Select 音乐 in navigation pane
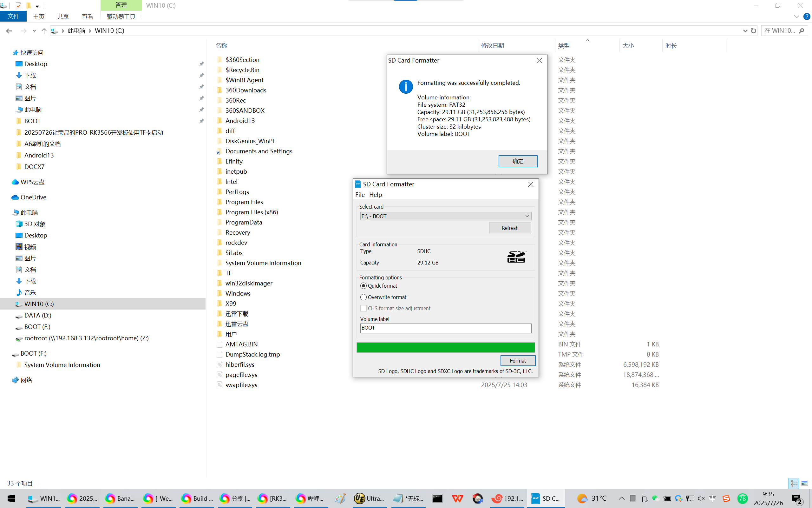Image resolution: width=812 pixels, height=508 pixels. [30, 292]
